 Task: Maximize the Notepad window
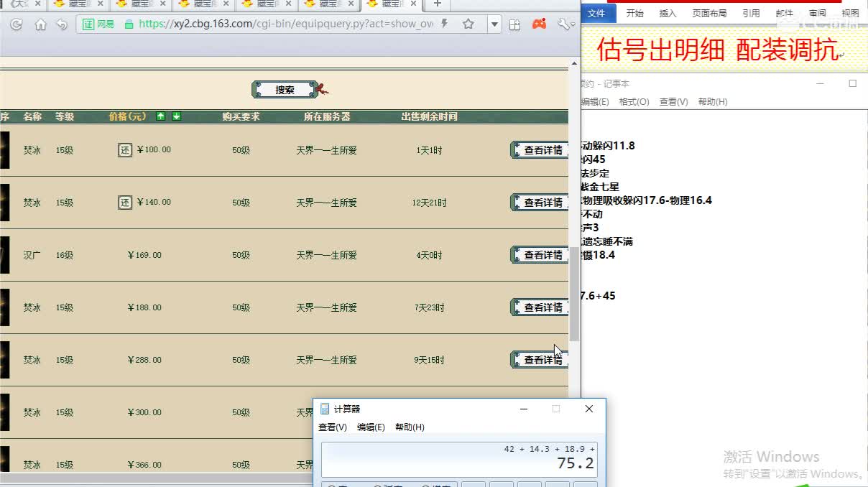coord(853,83)
